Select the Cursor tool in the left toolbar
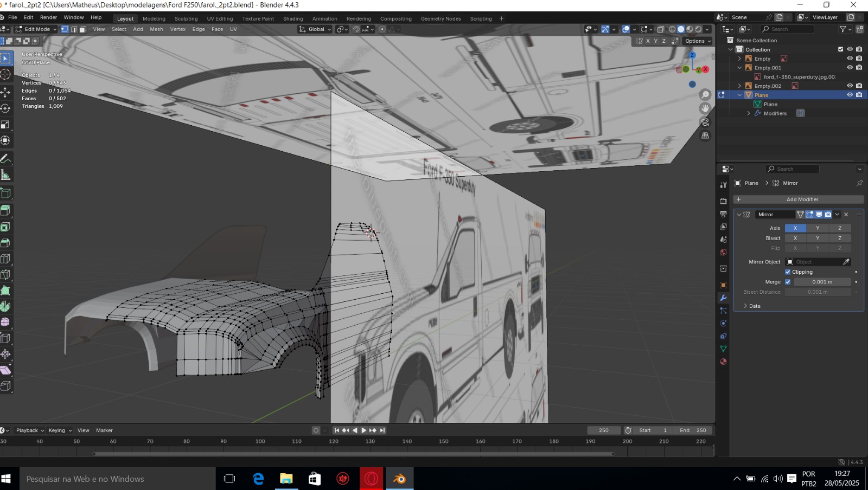The height and width of the screenshot is (490, 868). click(x=5, y=74)
